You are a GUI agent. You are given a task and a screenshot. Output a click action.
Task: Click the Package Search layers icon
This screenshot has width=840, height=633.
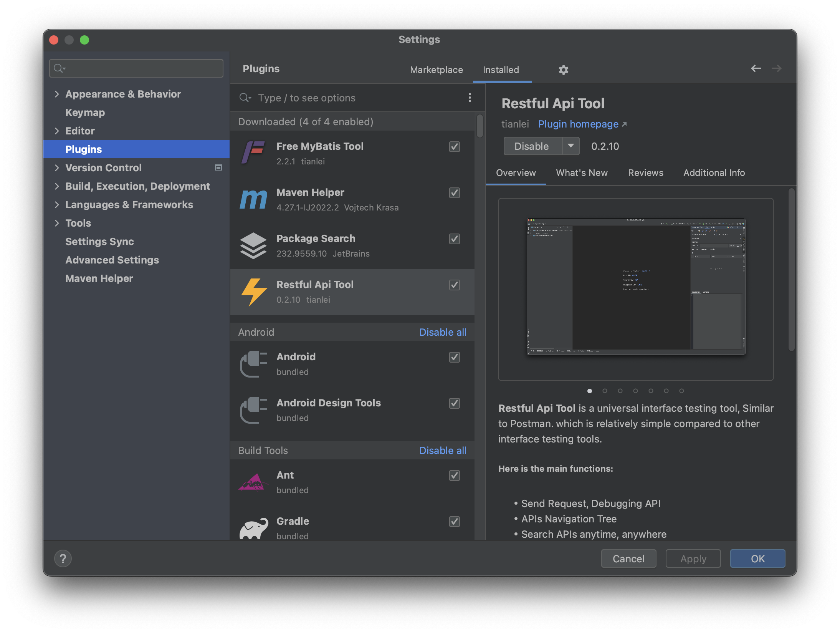[x=253, y=246]
